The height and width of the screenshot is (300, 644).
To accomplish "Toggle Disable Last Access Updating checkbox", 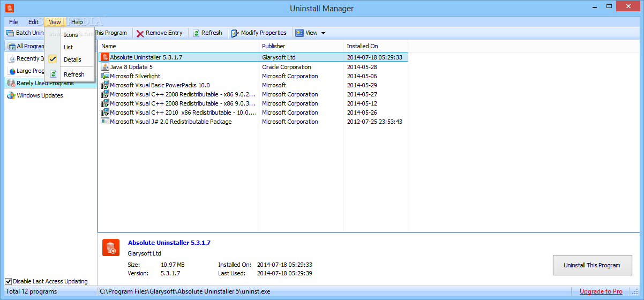I will click(9, 281).
